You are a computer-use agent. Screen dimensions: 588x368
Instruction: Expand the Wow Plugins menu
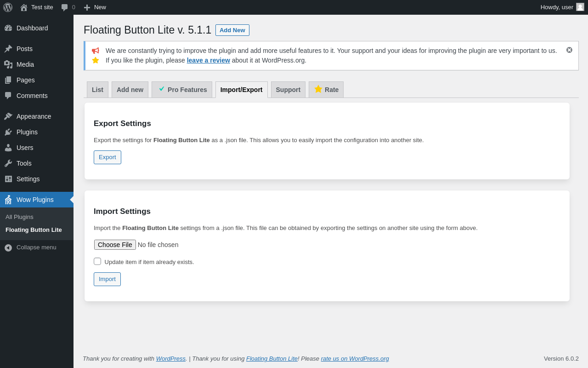pos(35,200)
